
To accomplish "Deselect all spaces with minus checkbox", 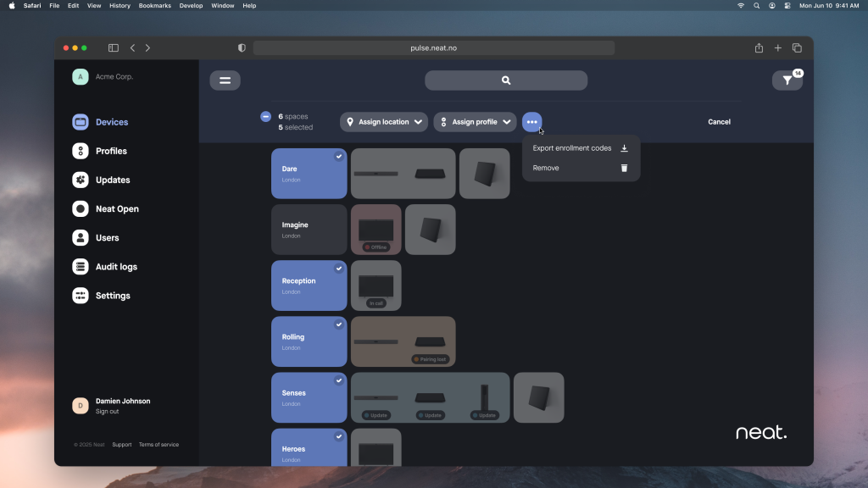I will (x=265, y=117).
